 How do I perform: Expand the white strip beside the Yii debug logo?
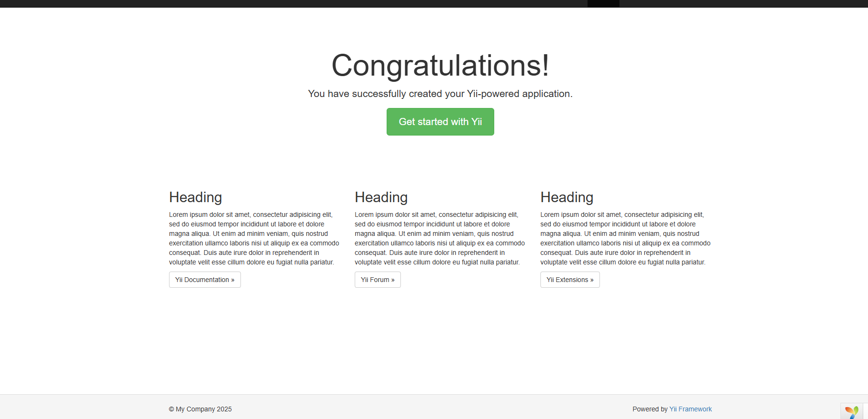click(865, 411)
